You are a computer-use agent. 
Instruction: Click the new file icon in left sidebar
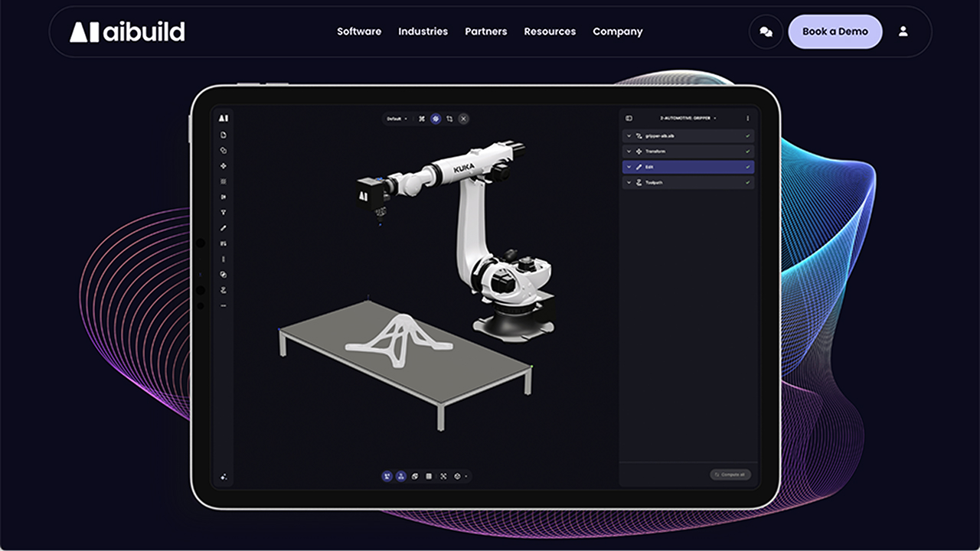click(x=224, y=135)
